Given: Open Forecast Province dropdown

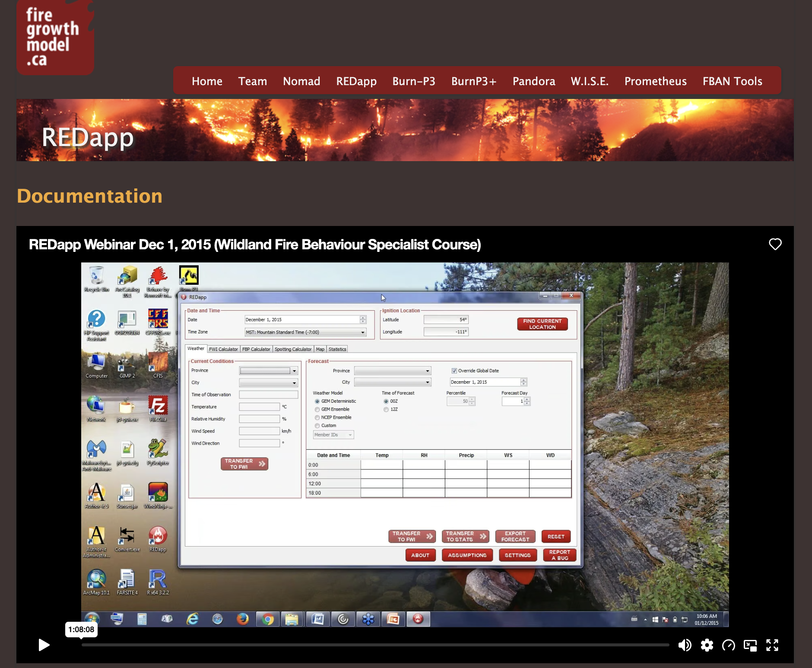Looking at the screenshot, I should (393, 371).
